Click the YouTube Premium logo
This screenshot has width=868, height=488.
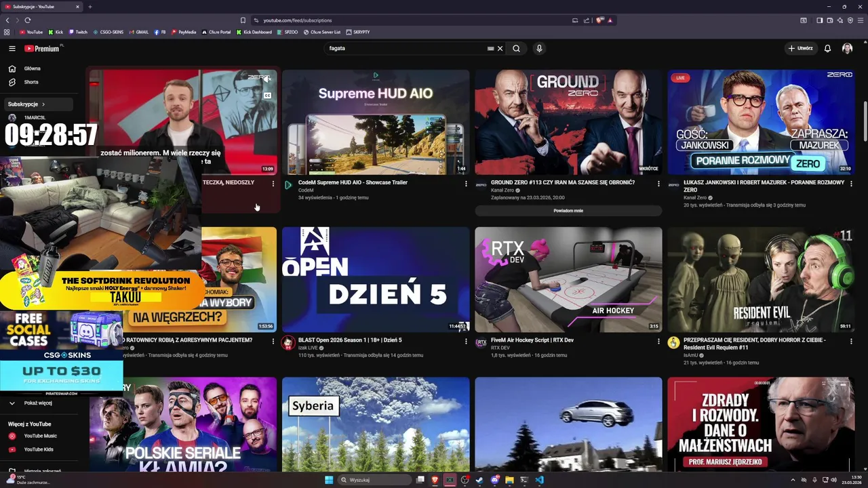point(41,48)
